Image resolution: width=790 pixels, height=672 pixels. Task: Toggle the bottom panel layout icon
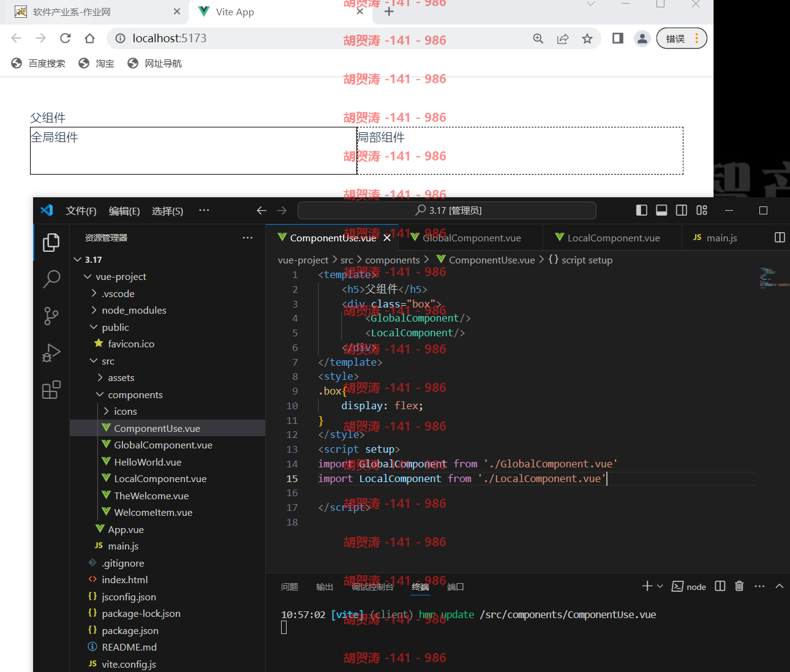pos(661,210)
